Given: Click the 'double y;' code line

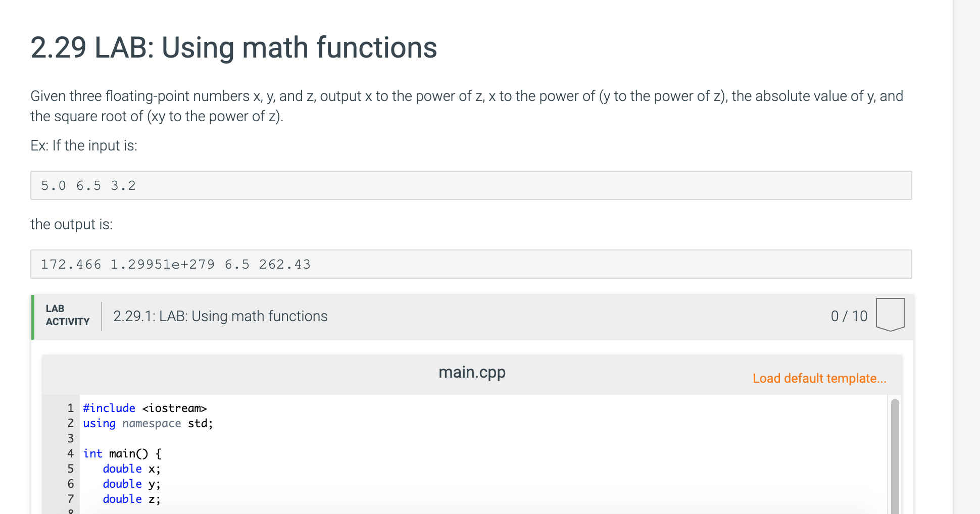Looking at the screenshot, I should click(x=131, y=484).
